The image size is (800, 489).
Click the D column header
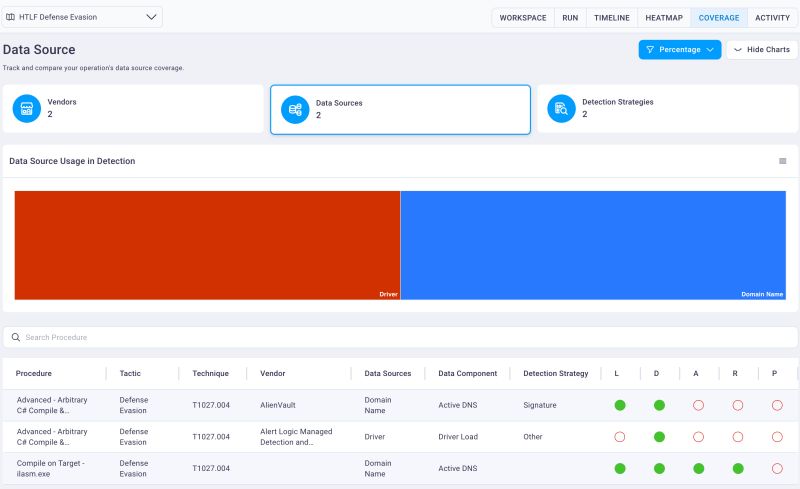[x=656, y=374]
